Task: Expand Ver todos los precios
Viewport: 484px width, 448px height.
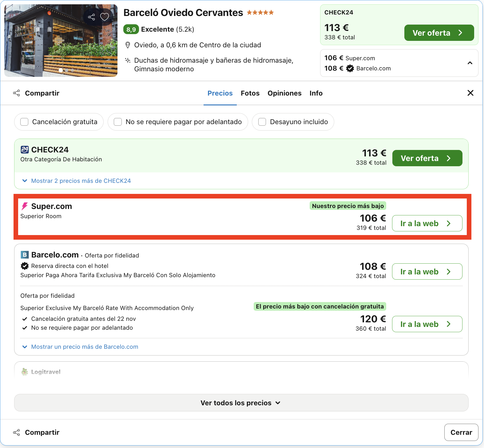Action: click(241, 403)
